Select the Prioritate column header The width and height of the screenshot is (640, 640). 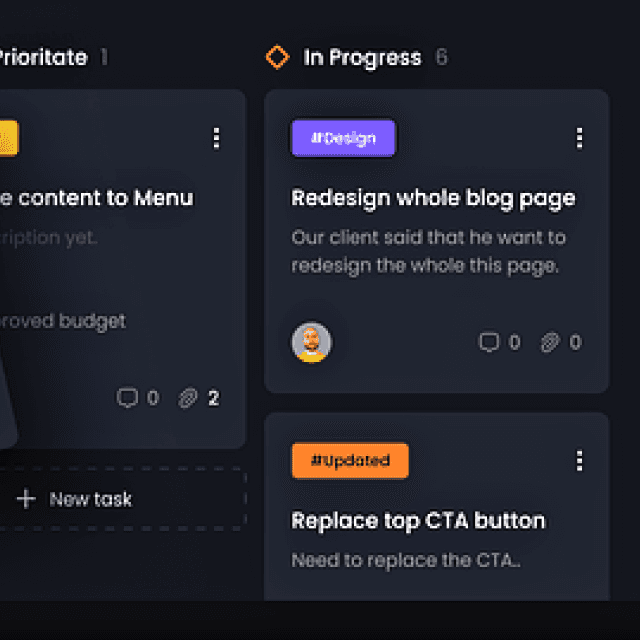click(x=43, y=57)
